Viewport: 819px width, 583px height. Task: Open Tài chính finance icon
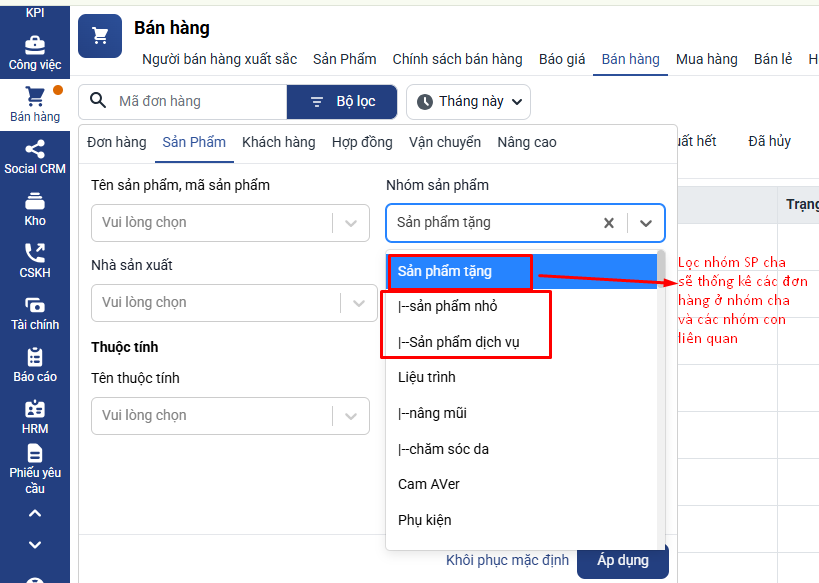click(35, 306)
